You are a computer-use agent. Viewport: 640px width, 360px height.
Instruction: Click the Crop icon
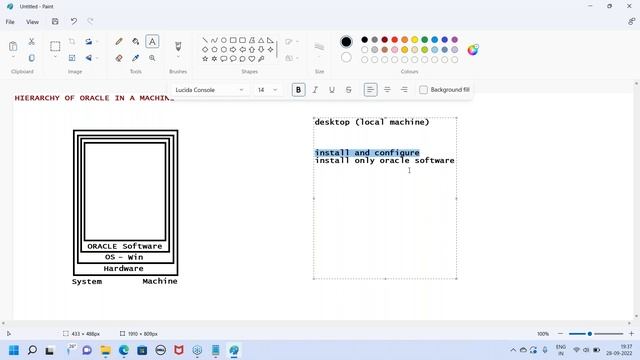coord(72,42)
